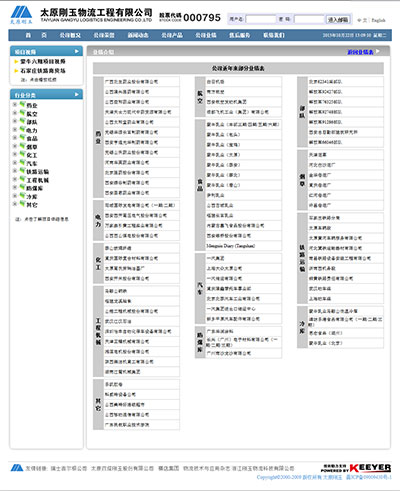Viewport: 400px width, 491px height.
Task: Click the 筒煤库 tree item label
Action: coord(35,188)
